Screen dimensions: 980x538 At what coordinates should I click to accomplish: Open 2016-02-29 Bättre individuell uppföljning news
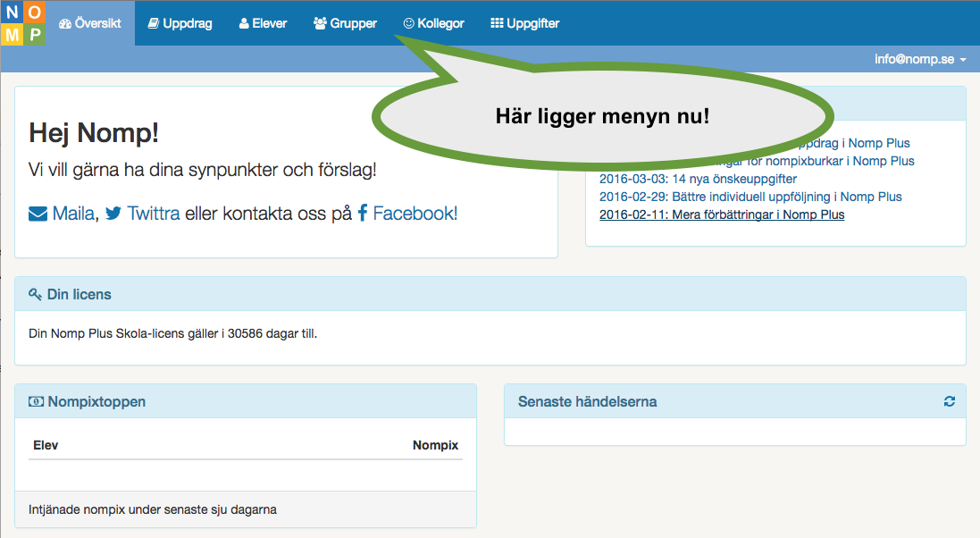(750, 197)
